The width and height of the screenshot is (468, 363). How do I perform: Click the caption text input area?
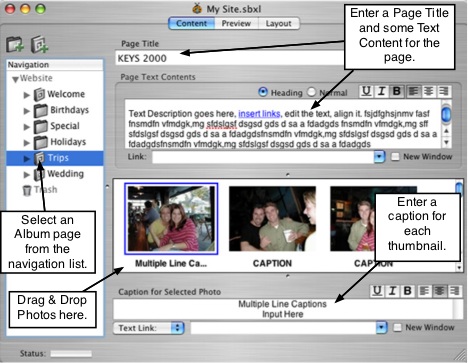tap(283, 309)
